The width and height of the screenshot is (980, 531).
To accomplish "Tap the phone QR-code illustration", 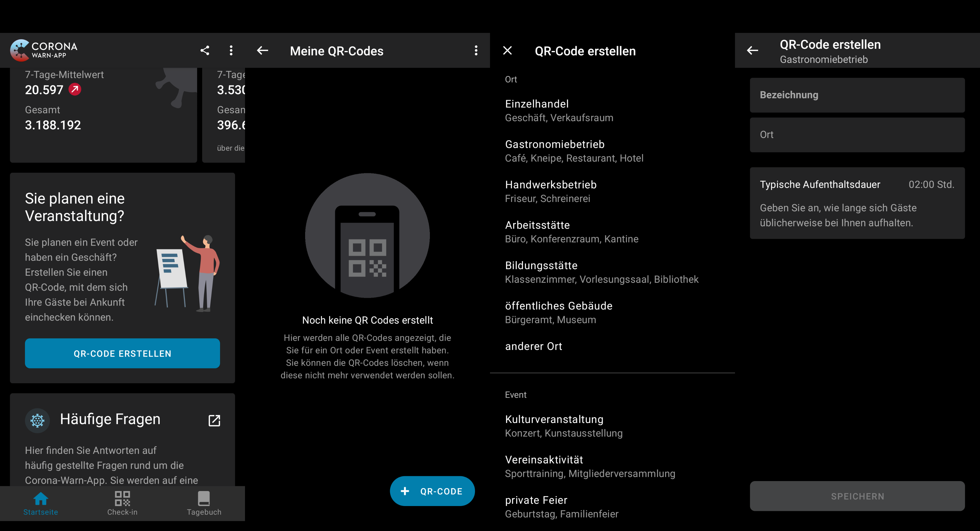I will coord(367,235).
